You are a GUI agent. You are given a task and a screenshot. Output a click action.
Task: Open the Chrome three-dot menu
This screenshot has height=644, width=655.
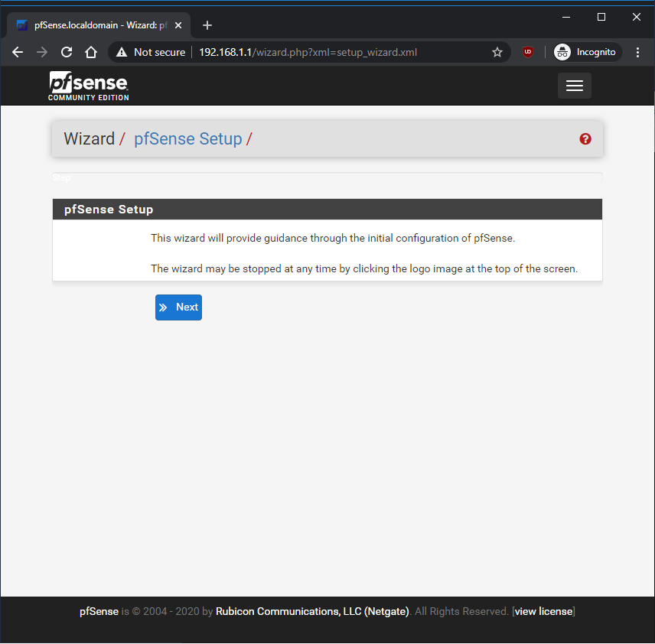pyautogui.click(x=637, y=52)
